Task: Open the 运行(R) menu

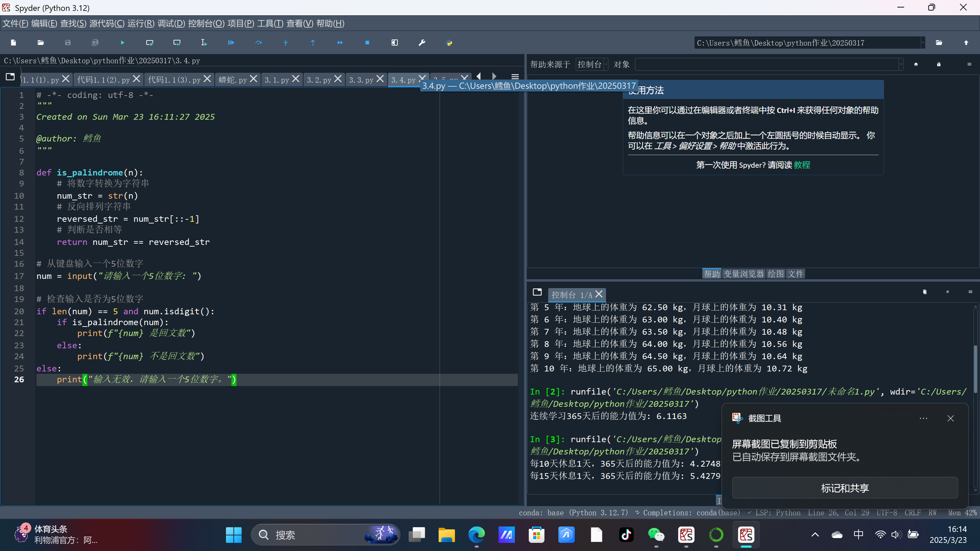Action: pyautogui.click(x=141, y=23)
